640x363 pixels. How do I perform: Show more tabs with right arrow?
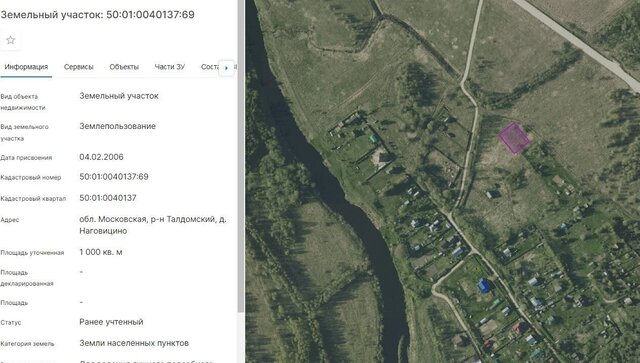coord(227,68)
